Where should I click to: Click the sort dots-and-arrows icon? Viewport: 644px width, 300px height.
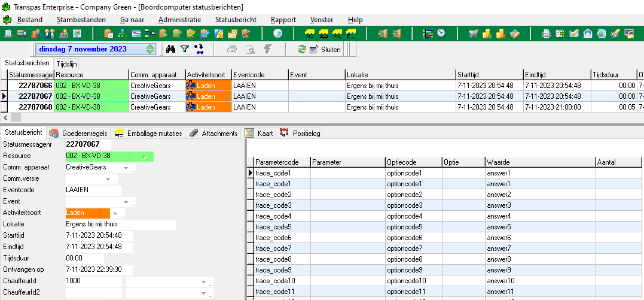199,49
